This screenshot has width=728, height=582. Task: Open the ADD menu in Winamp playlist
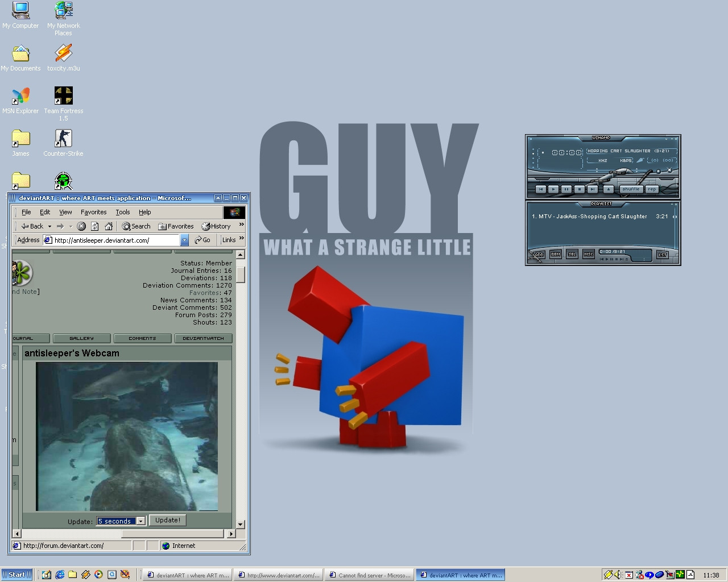tap(539, 255)
